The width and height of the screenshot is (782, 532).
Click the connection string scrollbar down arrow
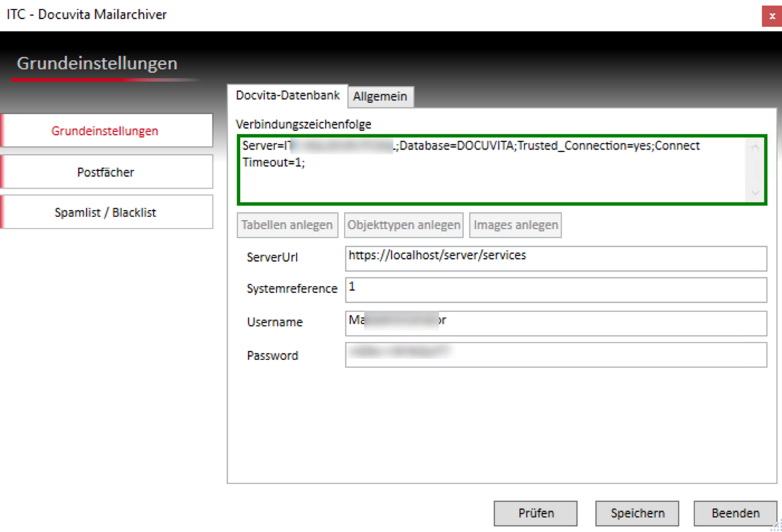coord(755,194)
